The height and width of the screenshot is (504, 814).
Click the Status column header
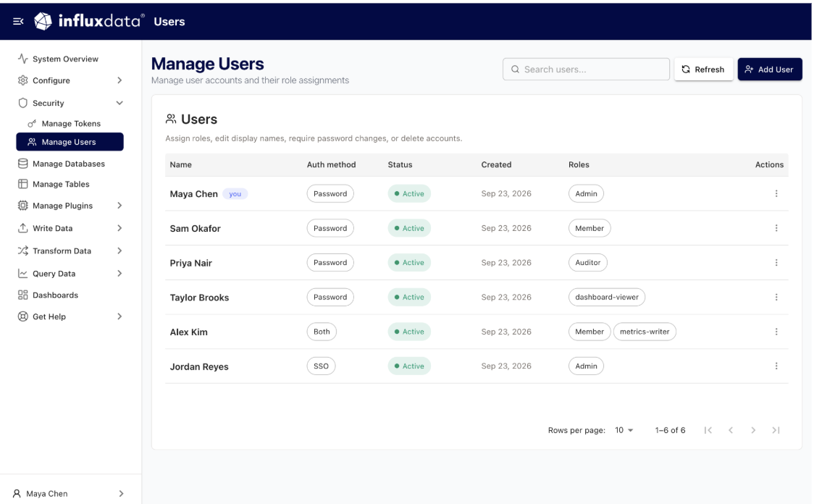(400, 164)
